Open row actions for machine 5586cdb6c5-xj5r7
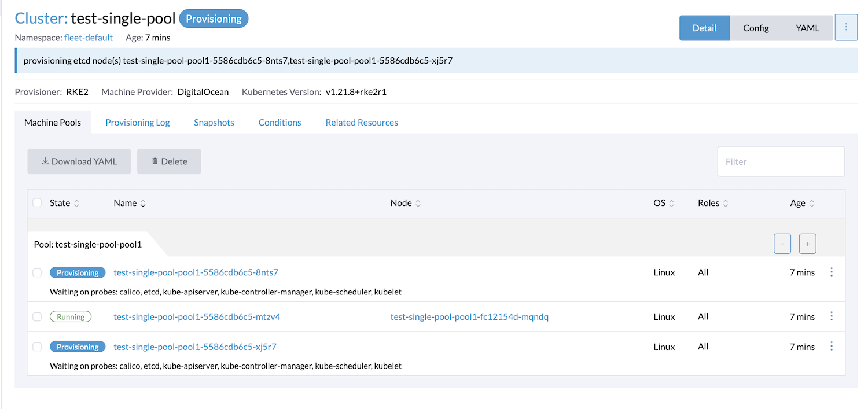 pyautogui.click(x=832, y=346)
